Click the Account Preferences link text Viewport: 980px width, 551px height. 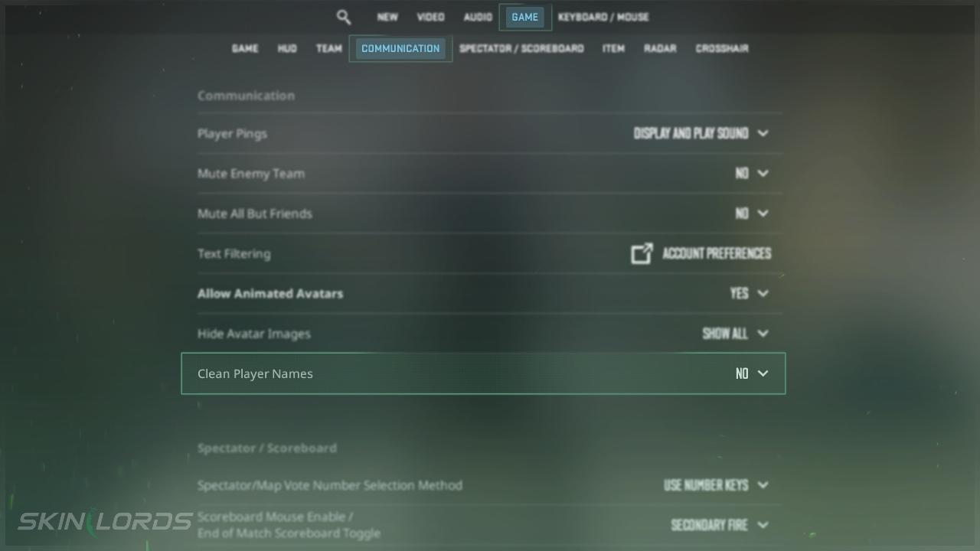tap(717, 253)
